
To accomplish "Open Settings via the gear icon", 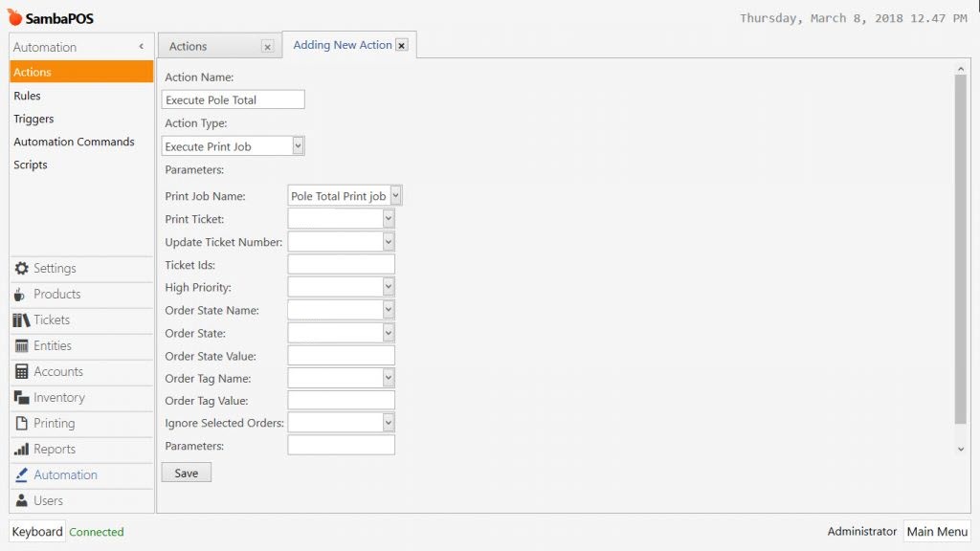I will click(43, 268).
